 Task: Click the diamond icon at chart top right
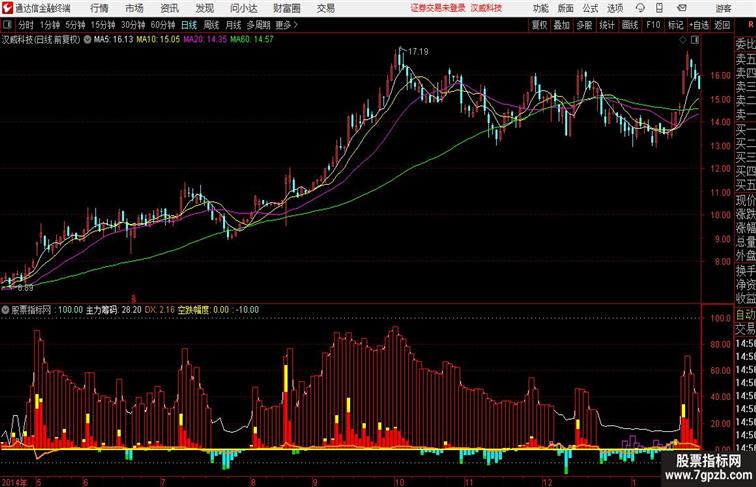[683, 40]
